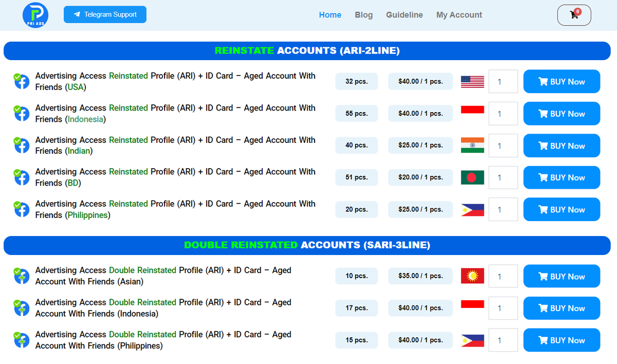The height and width of the screenshot is (364, 617).
Task: Buy the BD Reinstated account now
Action: (x=561, y=177)
